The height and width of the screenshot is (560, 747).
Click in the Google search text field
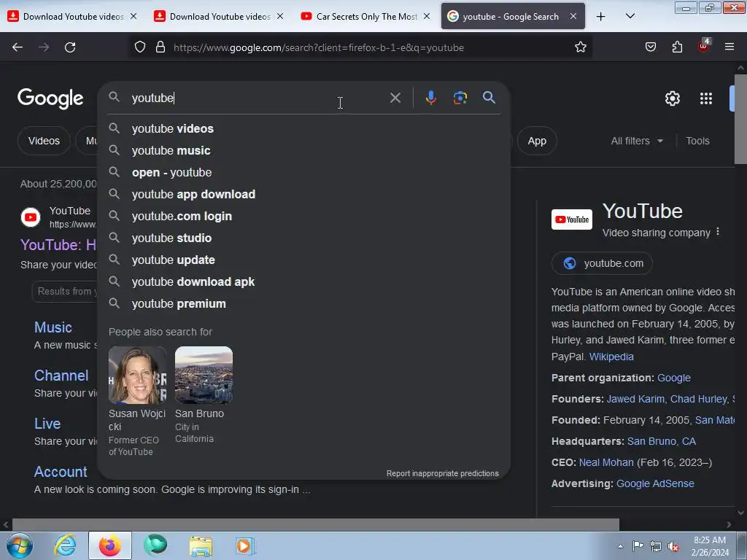click(258, 98)
